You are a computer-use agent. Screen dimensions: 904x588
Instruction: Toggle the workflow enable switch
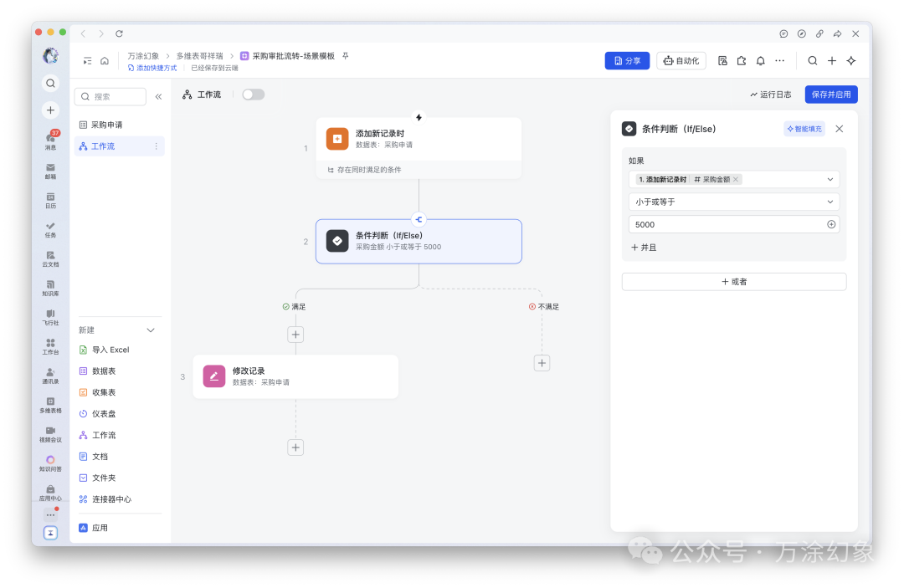[253, 95]
